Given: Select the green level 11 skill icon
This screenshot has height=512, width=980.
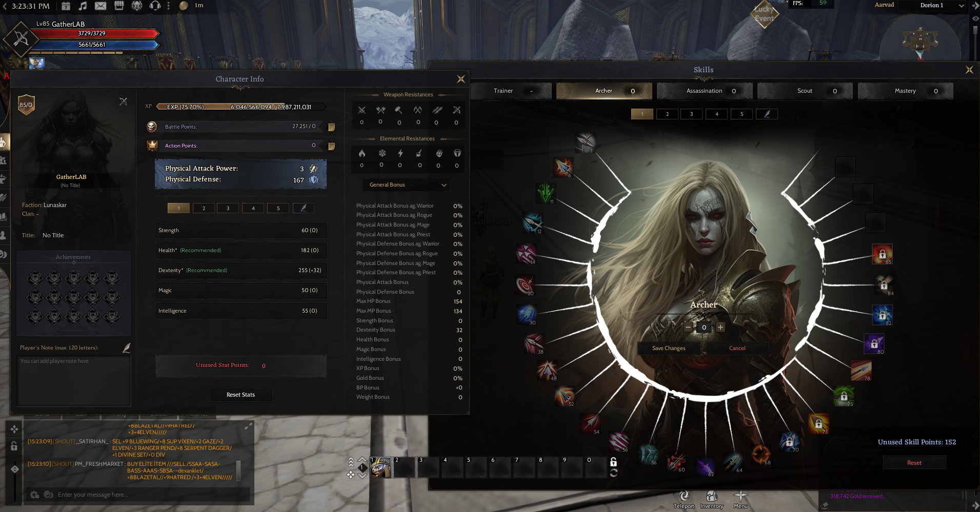Looking at the screenshot, I should (x=545, y=193).
